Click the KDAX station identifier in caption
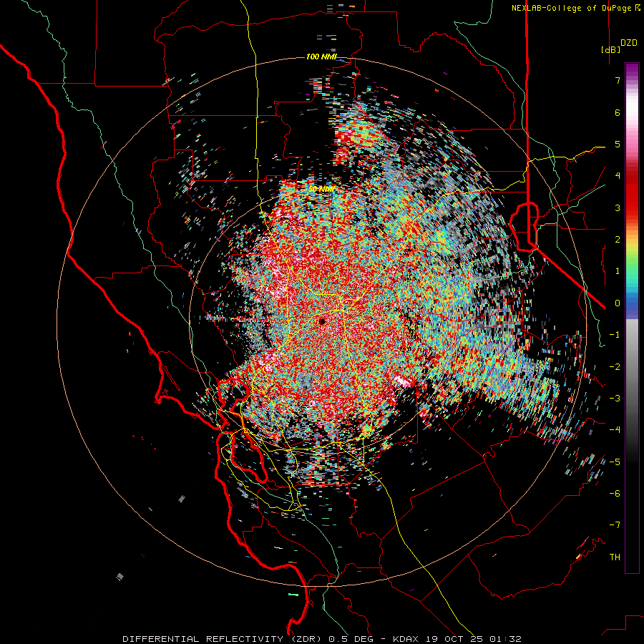This screenshot has height=644, width=644. pyautogui.click(x=406, y=639)
